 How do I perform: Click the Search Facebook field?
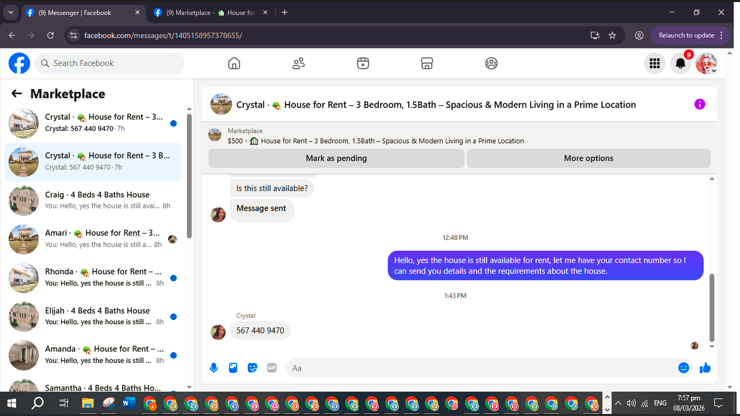tap(109, 63)
